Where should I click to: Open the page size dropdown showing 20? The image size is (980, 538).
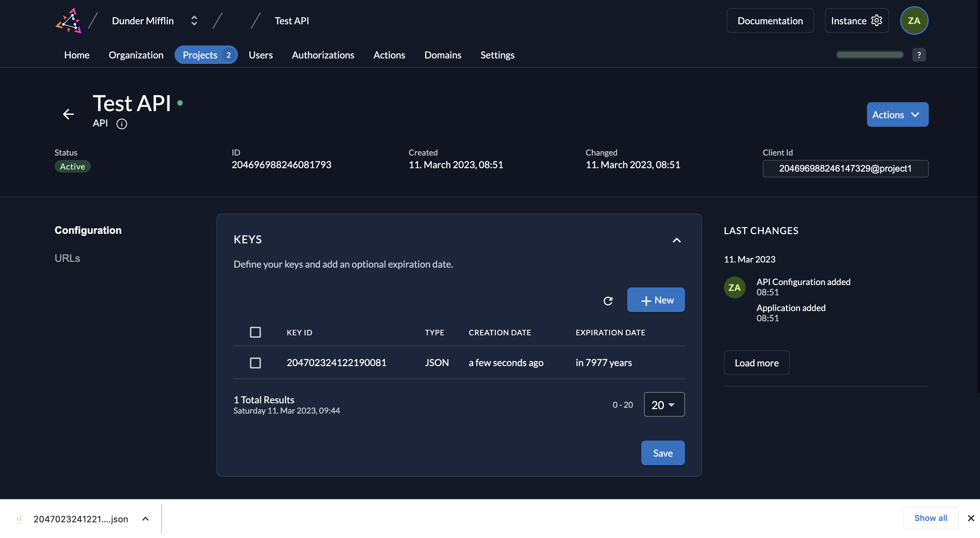coord(663,404)
